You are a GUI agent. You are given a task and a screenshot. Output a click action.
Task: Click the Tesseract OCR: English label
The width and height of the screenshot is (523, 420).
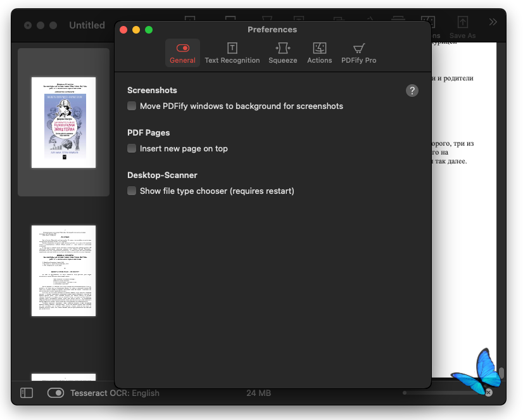point(115,393)
